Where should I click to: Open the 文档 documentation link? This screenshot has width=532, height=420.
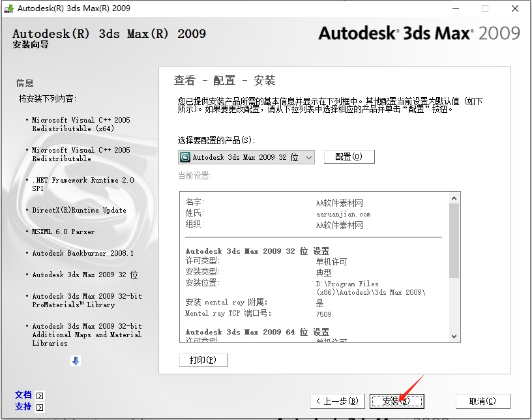pos(23,395)
